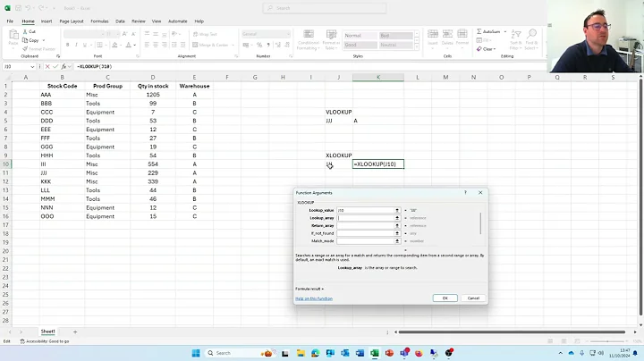Click the Orientation text-angle icon
The height and width of the screenshot is (361, 644).
(x=174, y=34)
